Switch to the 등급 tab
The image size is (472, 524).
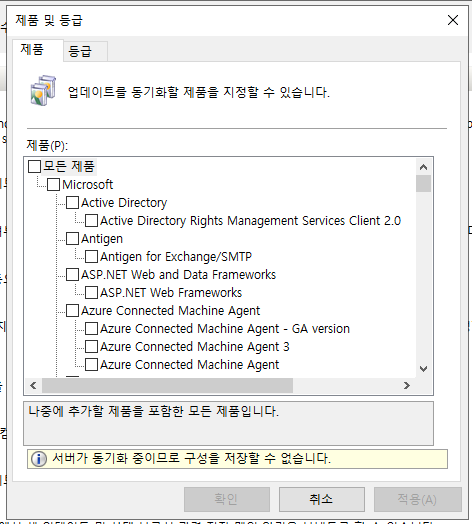86,51
